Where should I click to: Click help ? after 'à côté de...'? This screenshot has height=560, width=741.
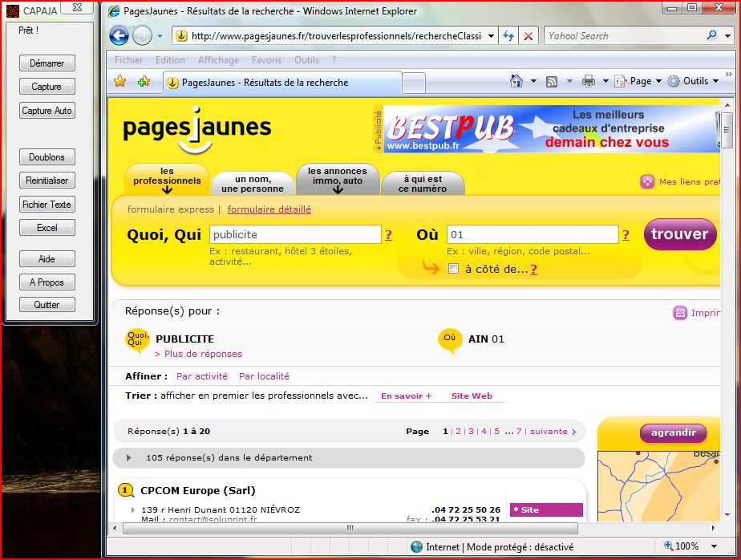click(x=533, y=270)
